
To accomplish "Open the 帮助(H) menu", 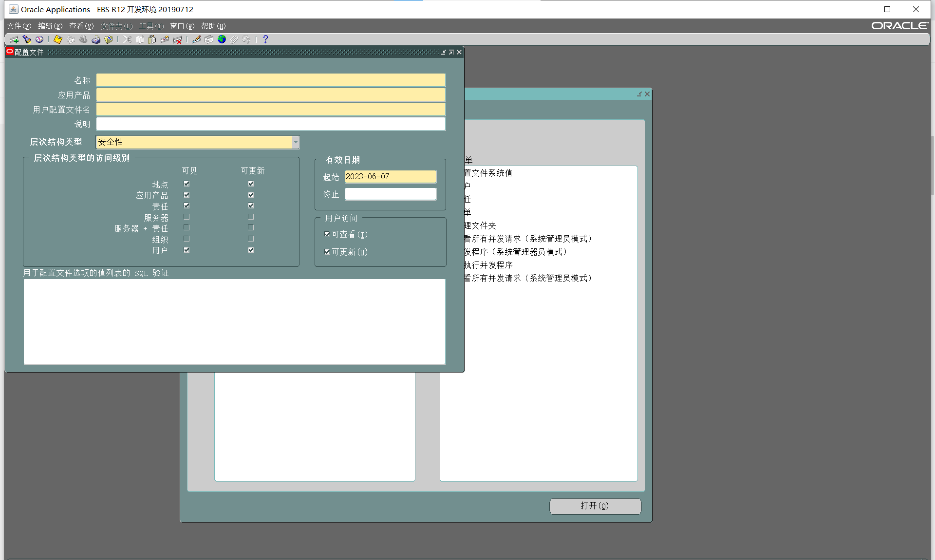I will coord(213,26).
